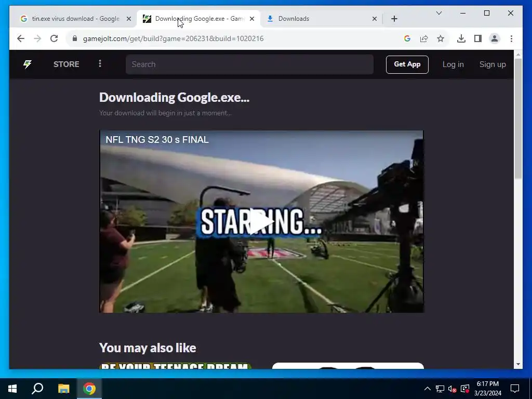Open a new browser tab
This screenshot has width=532, height=399.
click(394, 19)
